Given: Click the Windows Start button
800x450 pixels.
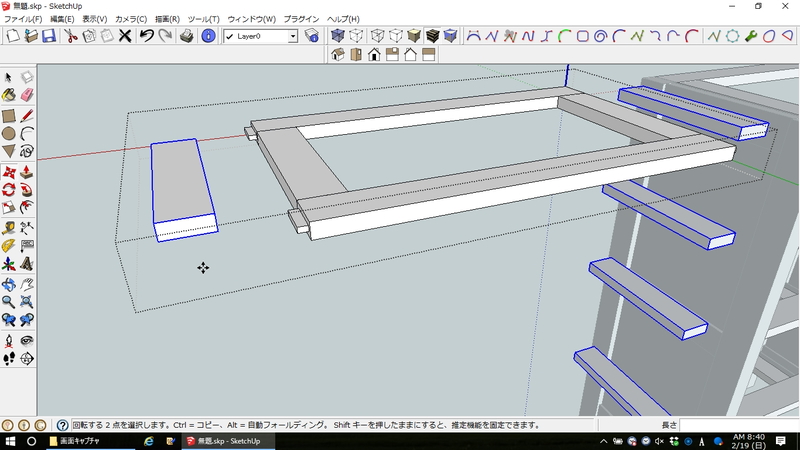Looking at the screenshot, I should (10, 441).
